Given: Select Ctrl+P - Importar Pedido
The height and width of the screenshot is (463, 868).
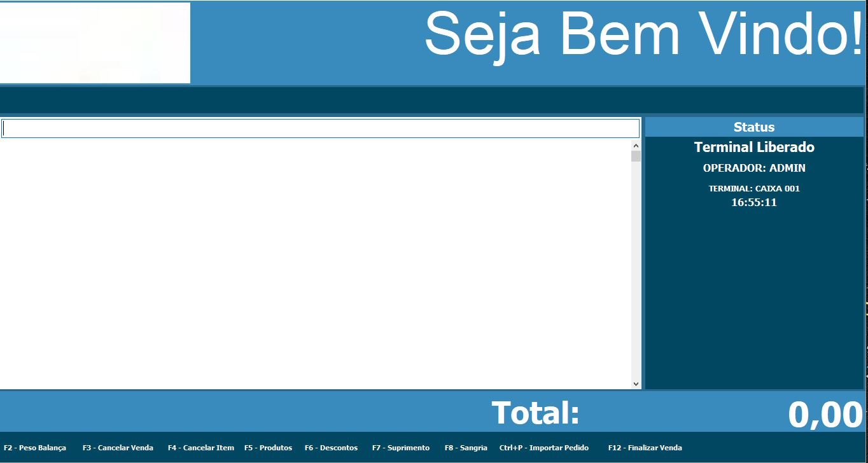Looking at the screenshot, I should 544,448.
